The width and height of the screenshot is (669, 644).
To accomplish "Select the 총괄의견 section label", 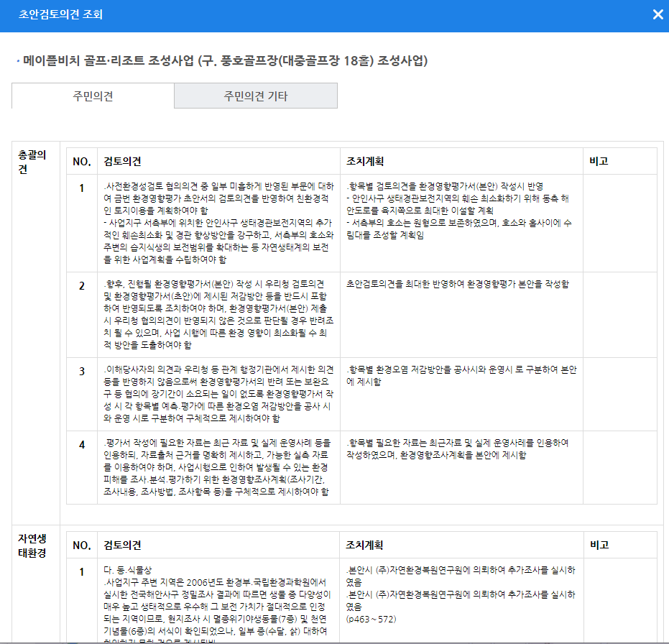I will click(32, 162).
